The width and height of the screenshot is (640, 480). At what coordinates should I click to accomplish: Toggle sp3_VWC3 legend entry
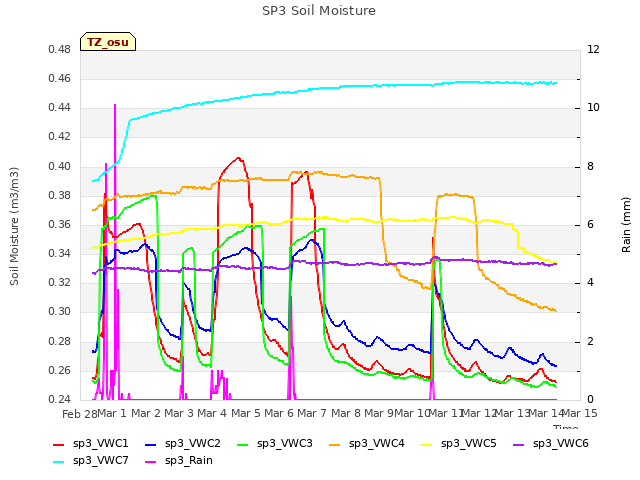click(275, 444)
